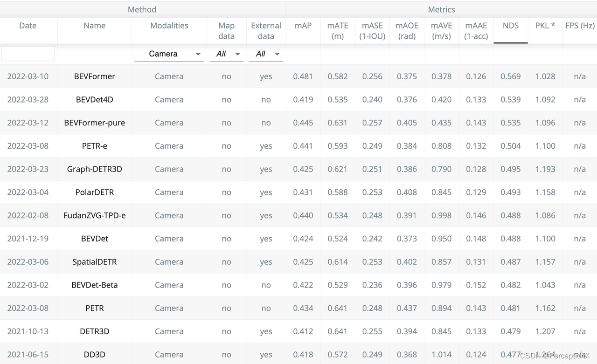Select the DD3D method name

[95, 355]
